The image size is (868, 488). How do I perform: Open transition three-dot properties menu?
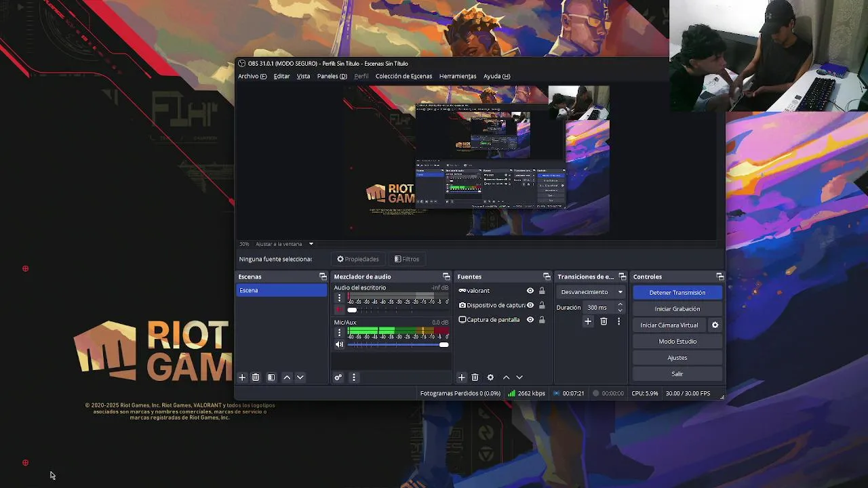[618, 321]
